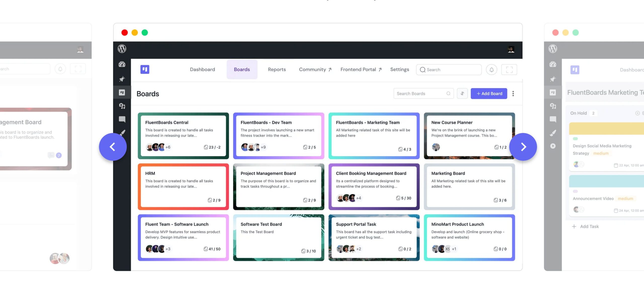This screenshot has height=295, width=644.
Task: Click the right carousel arrow
Action: tap(524, 146)
